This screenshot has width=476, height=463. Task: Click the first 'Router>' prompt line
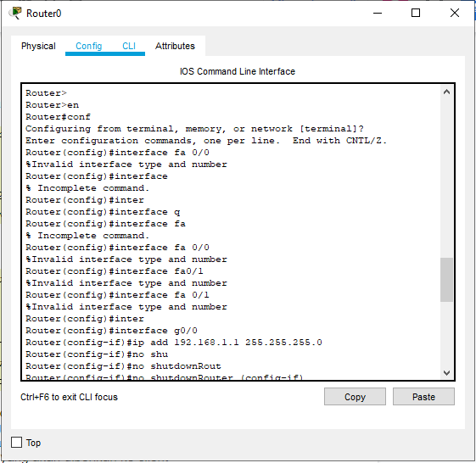click(46, 93)
